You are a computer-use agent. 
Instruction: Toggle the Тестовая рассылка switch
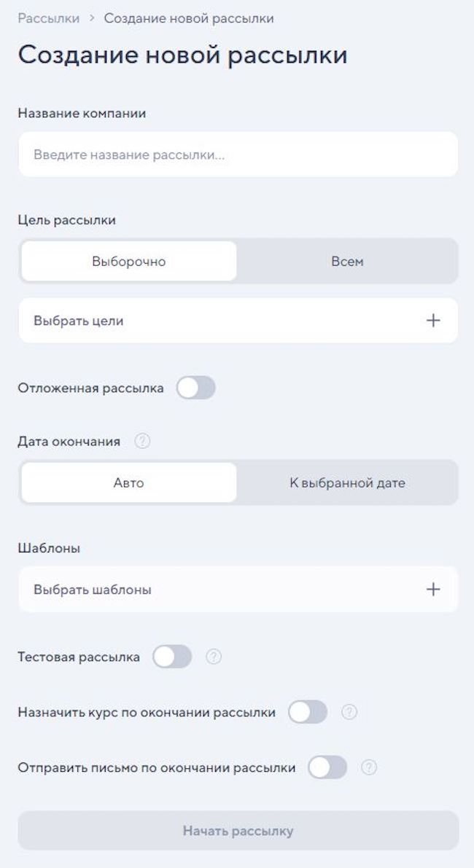pyautogui.click(x=172, y=657)
